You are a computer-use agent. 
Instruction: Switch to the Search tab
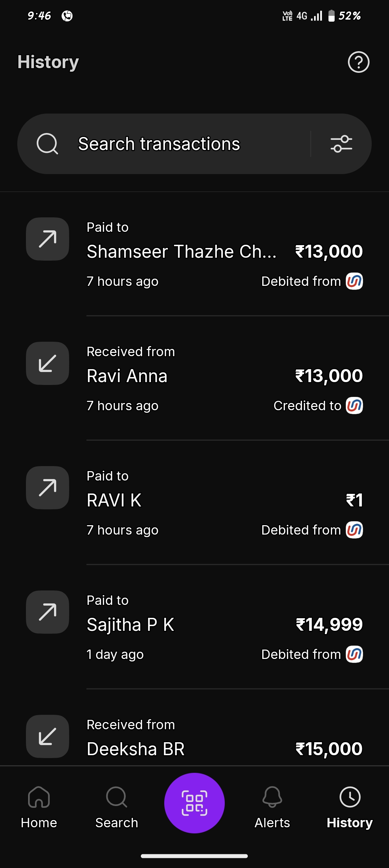[117, 807]
